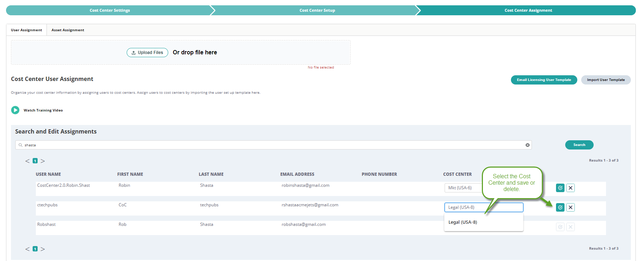Delete the ctechpubs row cost center
The image size is (644, 261).
[571, 207]
